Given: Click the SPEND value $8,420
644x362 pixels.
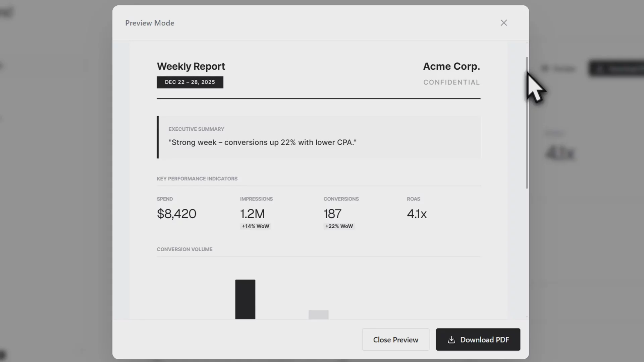Looking at the screenshot, I should 176,214.
